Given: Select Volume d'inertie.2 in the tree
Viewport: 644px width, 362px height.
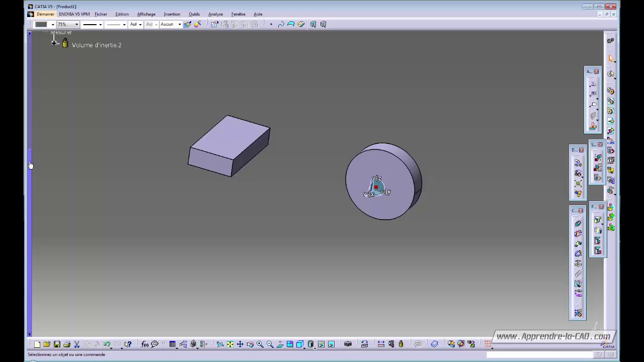Looking at the screenshot, I should pyautogui.click(x=97, y=45).
